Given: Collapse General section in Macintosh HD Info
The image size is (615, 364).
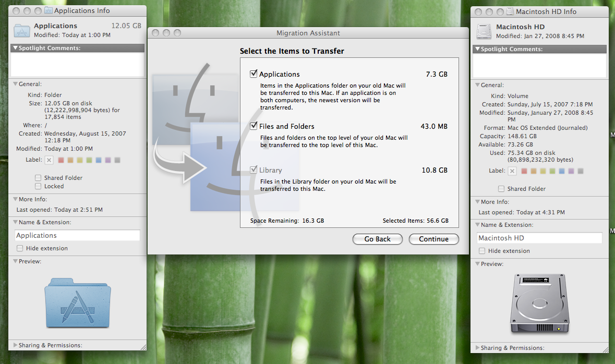Looking at the screenshot, I should click(x=477, y=84).
